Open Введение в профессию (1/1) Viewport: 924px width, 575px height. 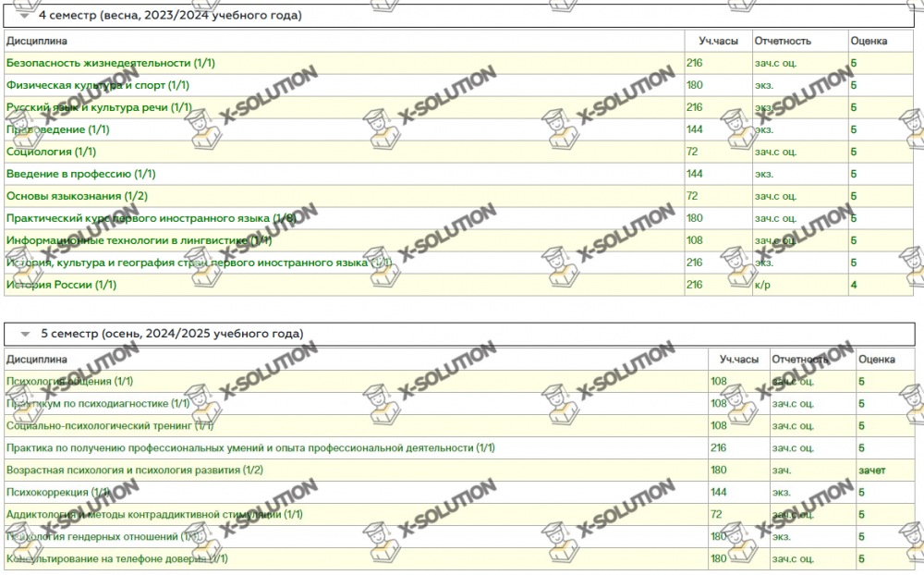80,174
